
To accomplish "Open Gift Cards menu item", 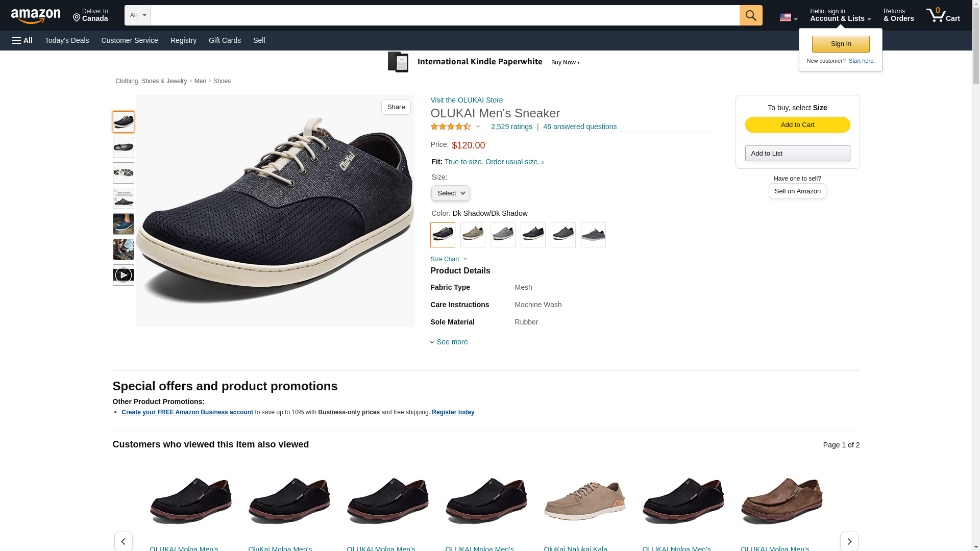I will coord(225,40).
